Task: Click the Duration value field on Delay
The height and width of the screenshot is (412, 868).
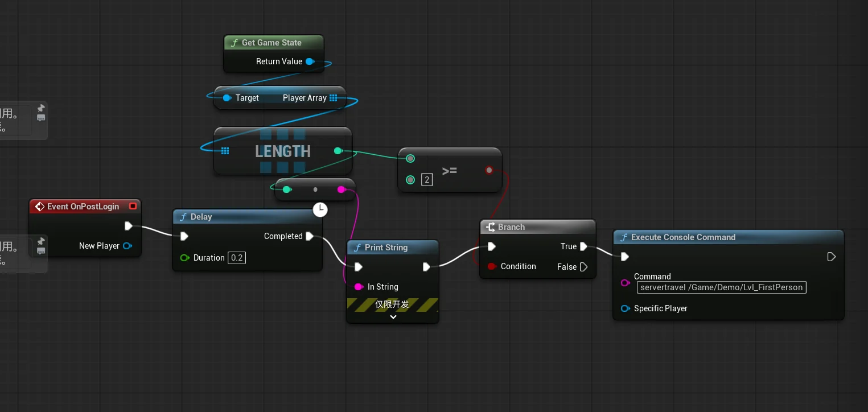Action: pyautogui.click(x=236, y=258)
